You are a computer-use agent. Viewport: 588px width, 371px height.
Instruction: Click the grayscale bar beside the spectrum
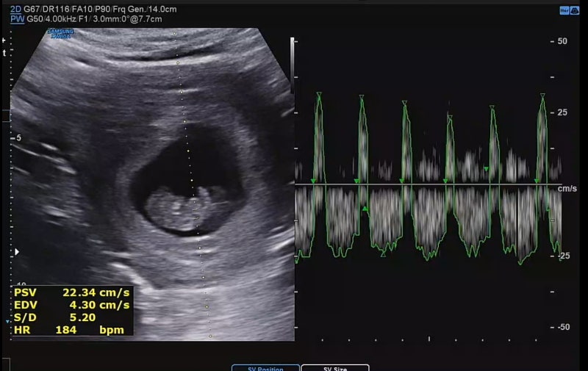pyautogui.click(x=292, y=65)
